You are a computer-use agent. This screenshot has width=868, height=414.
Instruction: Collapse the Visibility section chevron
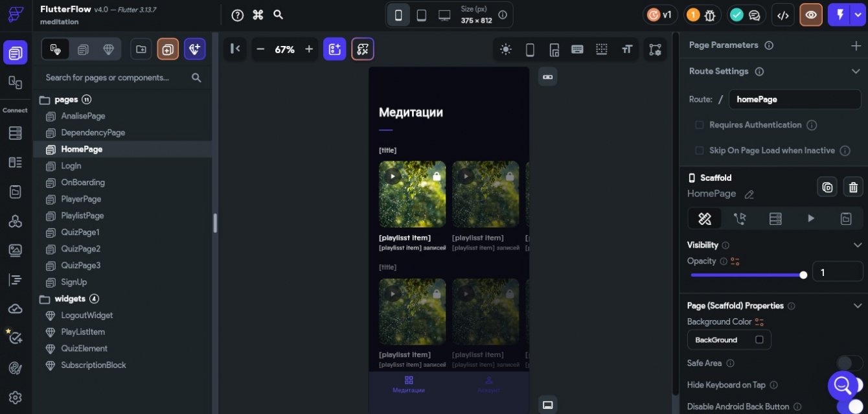click(x=856, y=245)
